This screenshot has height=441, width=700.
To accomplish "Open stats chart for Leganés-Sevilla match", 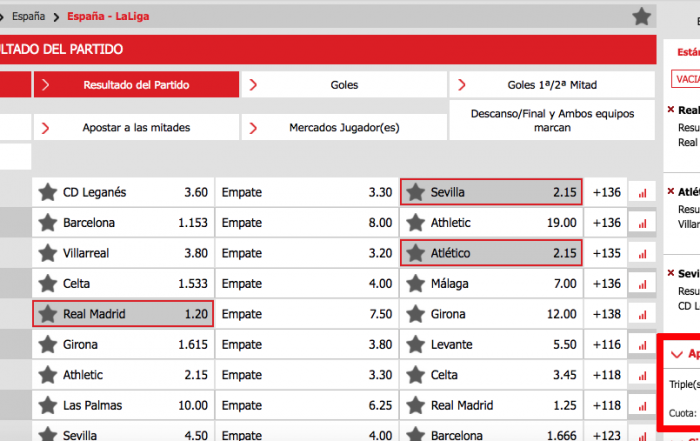I will (642, 193).
